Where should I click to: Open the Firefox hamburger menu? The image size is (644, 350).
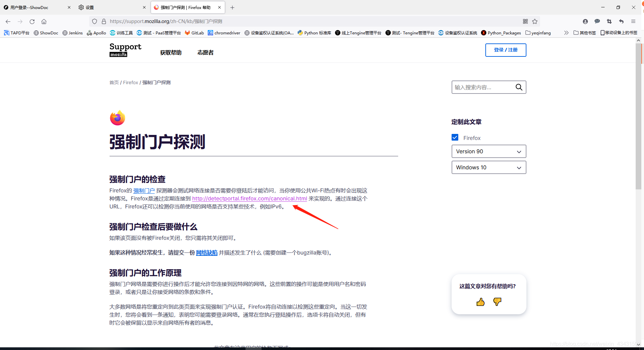633,21
